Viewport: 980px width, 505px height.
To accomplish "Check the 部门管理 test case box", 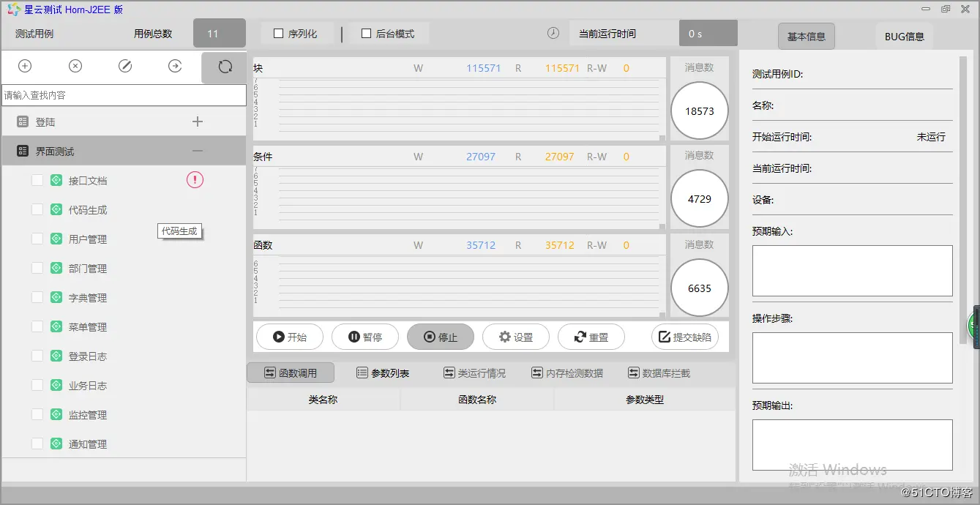I will point(37,268).
